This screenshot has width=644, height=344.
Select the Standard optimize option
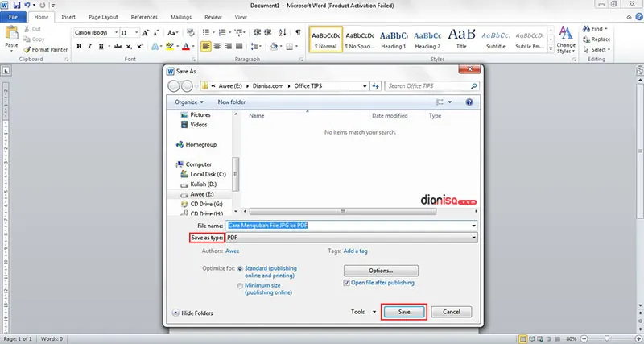(x=240, y=268)
